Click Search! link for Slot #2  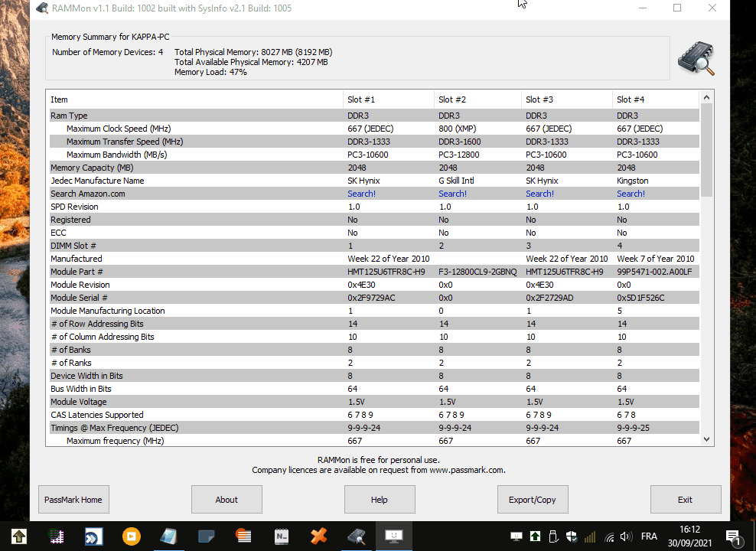[452, 194]
